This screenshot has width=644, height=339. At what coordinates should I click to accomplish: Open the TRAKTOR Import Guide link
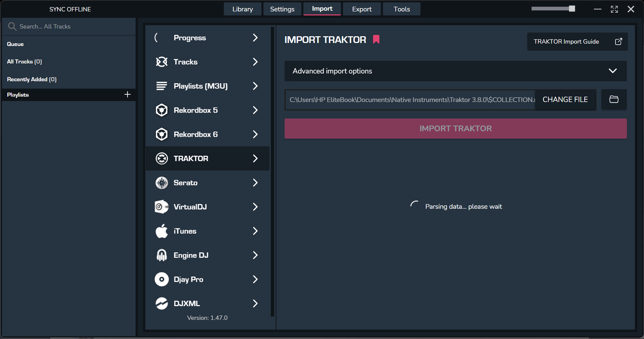point(577,42)
